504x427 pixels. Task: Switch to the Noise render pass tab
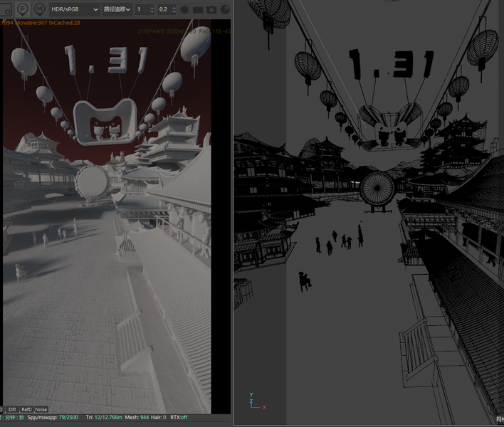click(41, 409)
